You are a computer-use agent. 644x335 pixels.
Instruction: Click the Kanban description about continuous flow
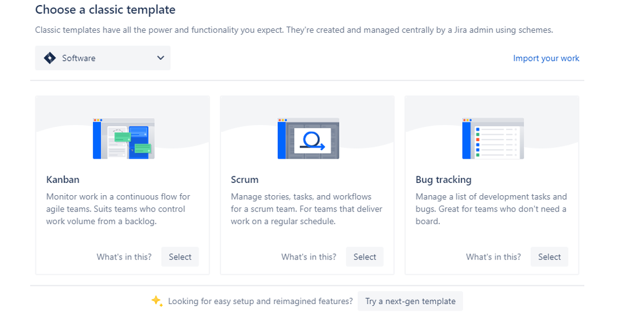click(118, 209)
